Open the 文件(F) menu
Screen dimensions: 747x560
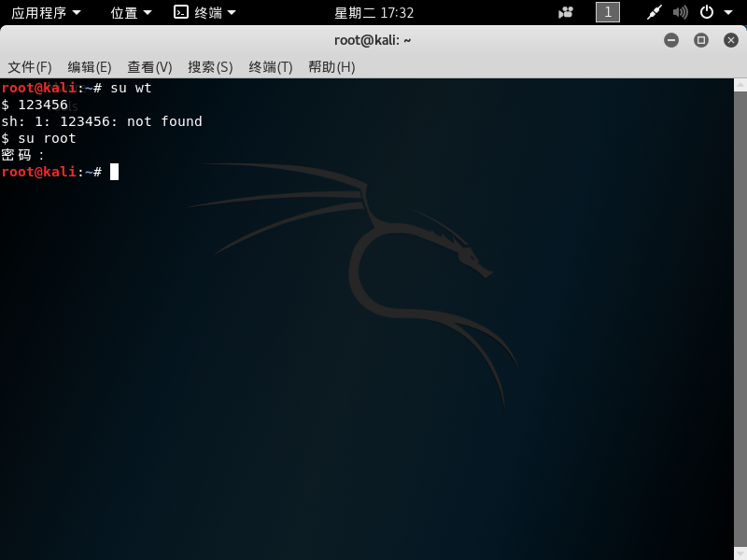coord(30,67)
